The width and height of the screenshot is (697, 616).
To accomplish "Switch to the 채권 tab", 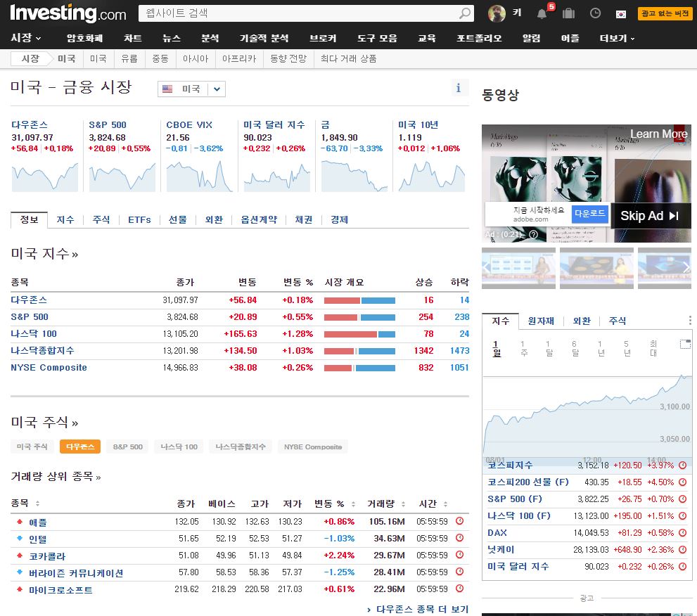I will point(304,219).
